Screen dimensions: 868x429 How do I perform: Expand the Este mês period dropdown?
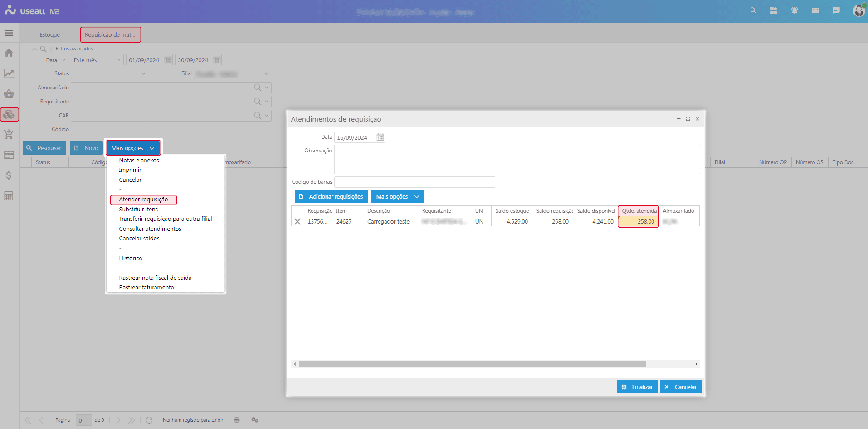[x=97, y=60]
